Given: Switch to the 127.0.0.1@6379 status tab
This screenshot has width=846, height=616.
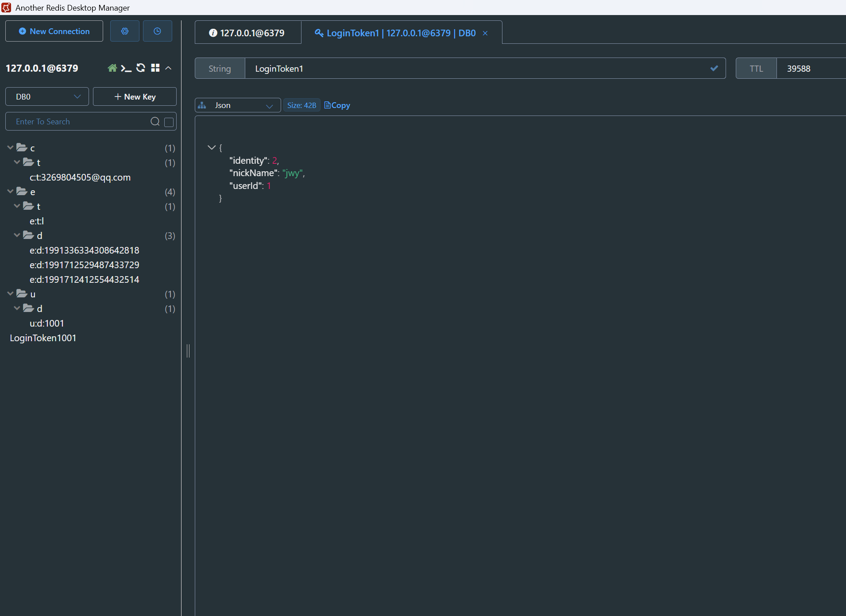Looking at the screenshot, I should click(x=248, y=33).
